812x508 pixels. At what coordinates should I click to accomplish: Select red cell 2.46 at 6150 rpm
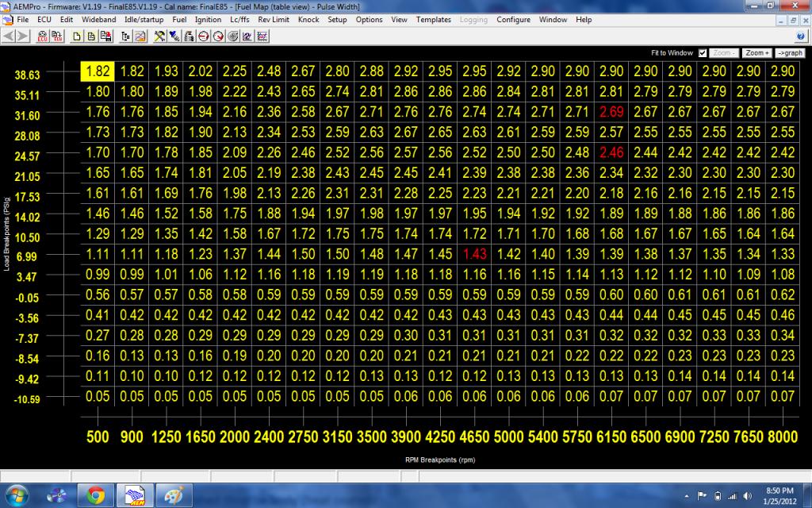[611, 152]
